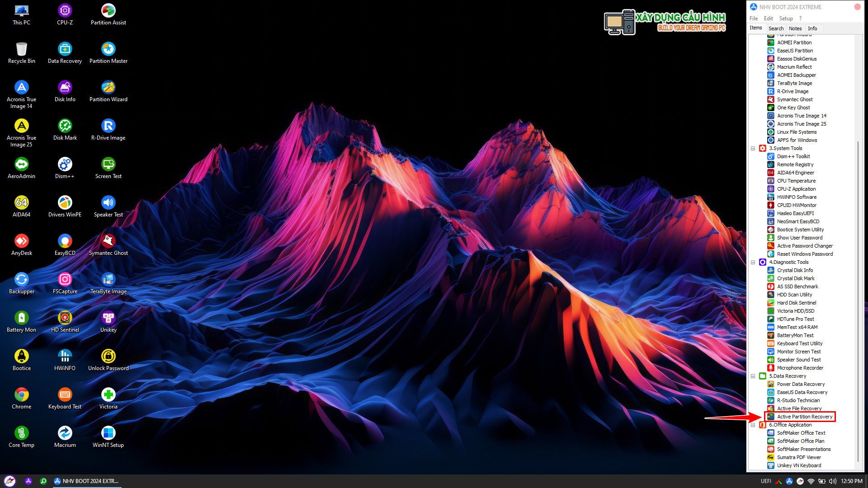Collapse the 4.Diagnostic Tools tree group

(x=753, y=262)
